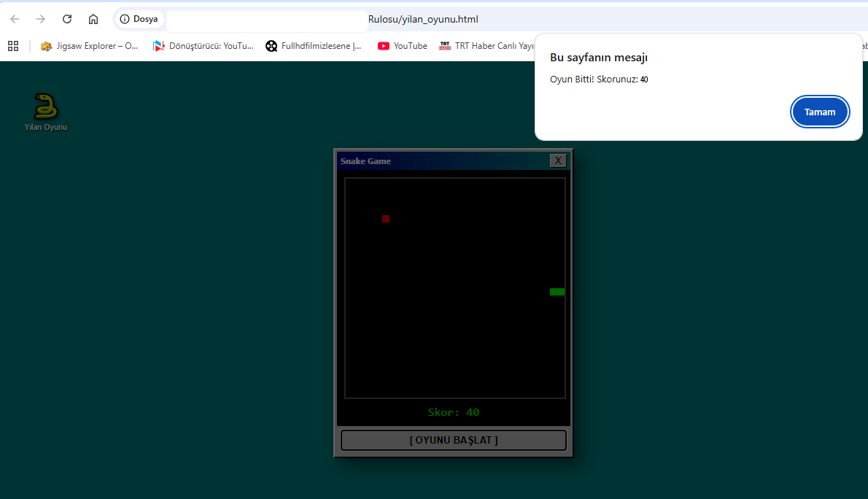Screen dimensions: 868x499
Task: Open the Jigsaw Explorer bookmark
Action: click(x=90, y=46)
